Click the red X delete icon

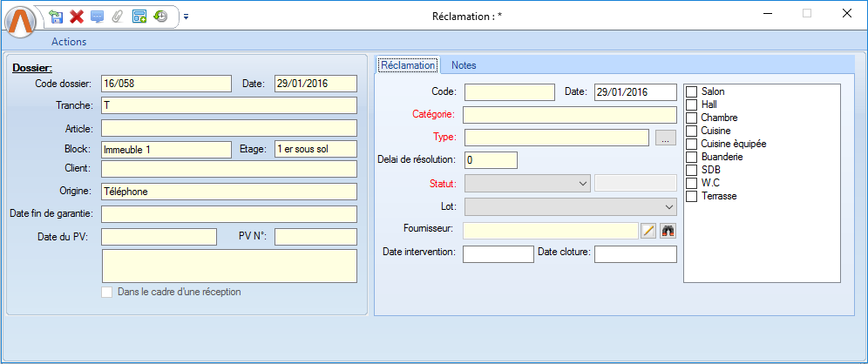[77, 16]
